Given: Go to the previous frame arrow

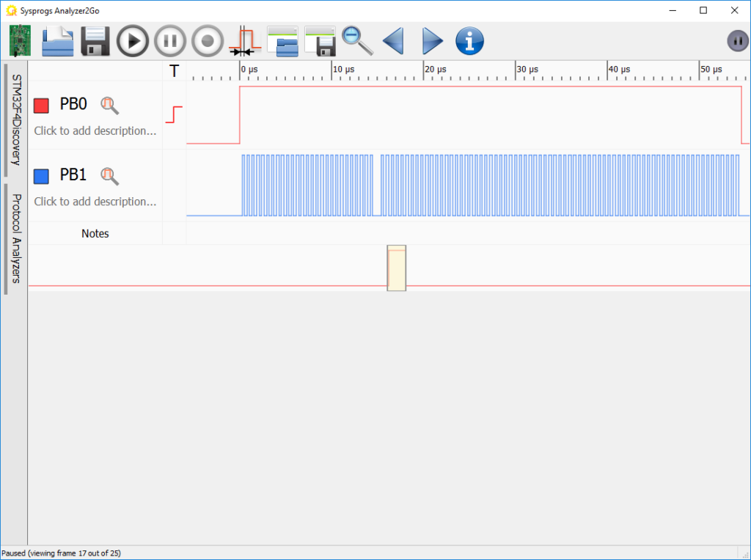Looking at the screenshot, I should [x=394, y=41].
